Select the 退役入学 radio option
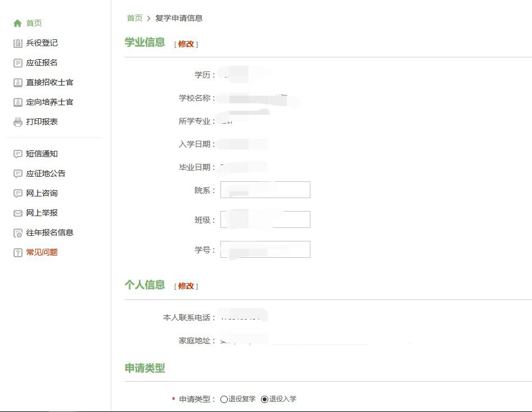Viewport: 532px width, 412px height. [265, 399]
